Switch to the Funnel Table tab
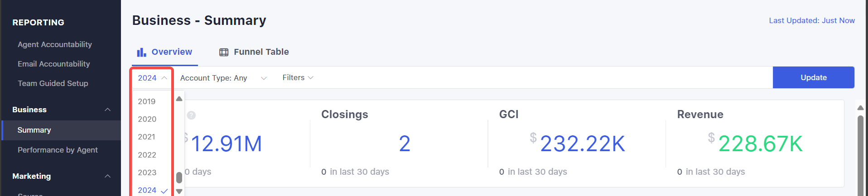Screen dimensions: 868x196 254,52
